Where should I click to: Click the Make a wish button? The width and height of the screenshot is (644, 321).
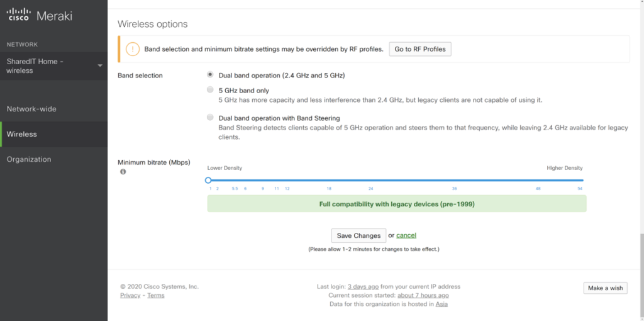(605, 288)
